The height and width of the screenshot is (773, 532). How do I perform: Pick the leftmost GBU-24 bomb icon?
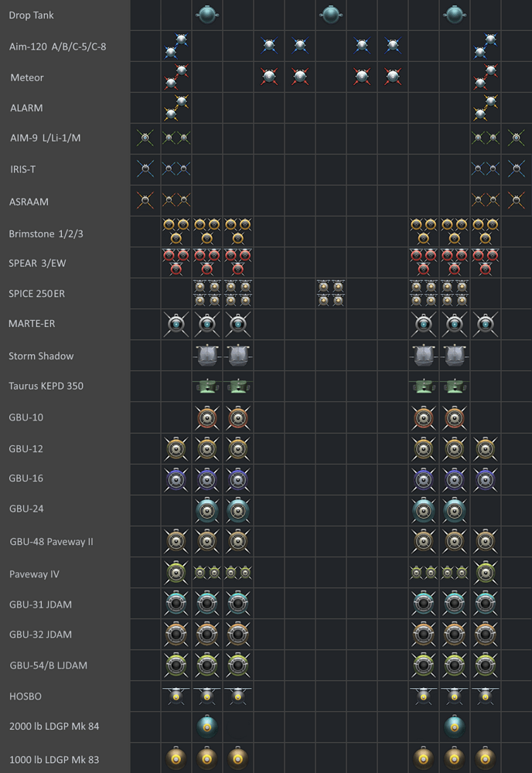(206, 509)
